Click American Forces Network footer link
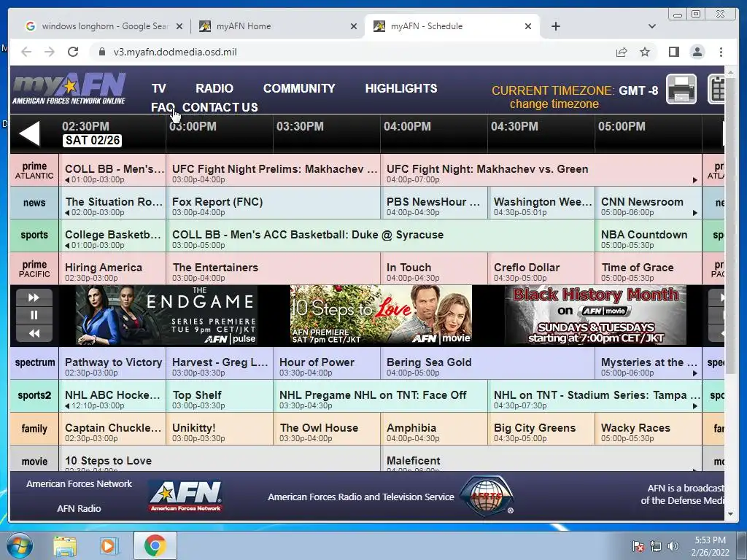Screen dimensions: 747x560 pos(79,484)
